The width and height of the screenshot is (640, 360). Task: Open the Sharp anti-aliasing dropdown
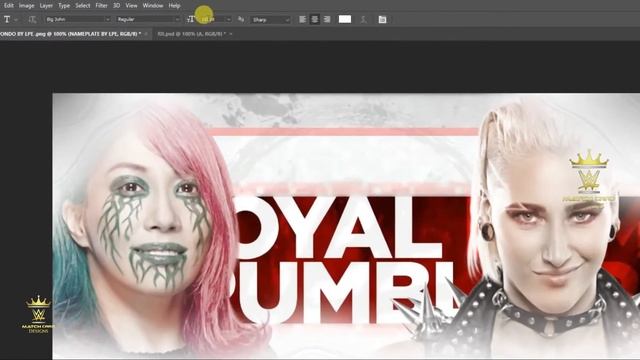pyautogui.click(x=271, y=19)
